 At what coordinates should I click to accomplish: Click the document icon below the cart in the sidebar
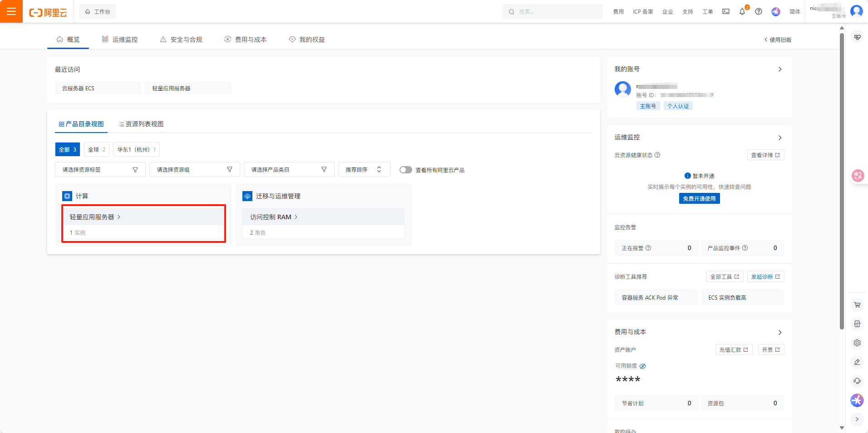857,324
